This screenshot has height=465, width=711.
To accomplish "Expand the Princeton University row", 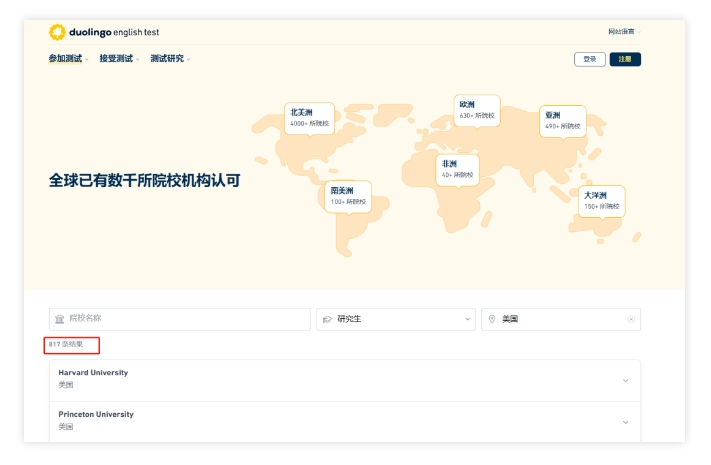I will pos(345,422).
